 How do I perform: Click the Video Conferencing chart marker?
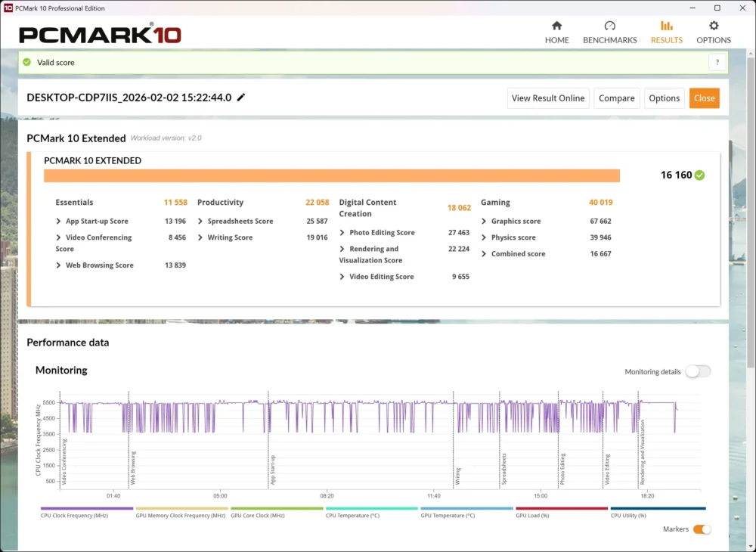[x=64, y=462]
